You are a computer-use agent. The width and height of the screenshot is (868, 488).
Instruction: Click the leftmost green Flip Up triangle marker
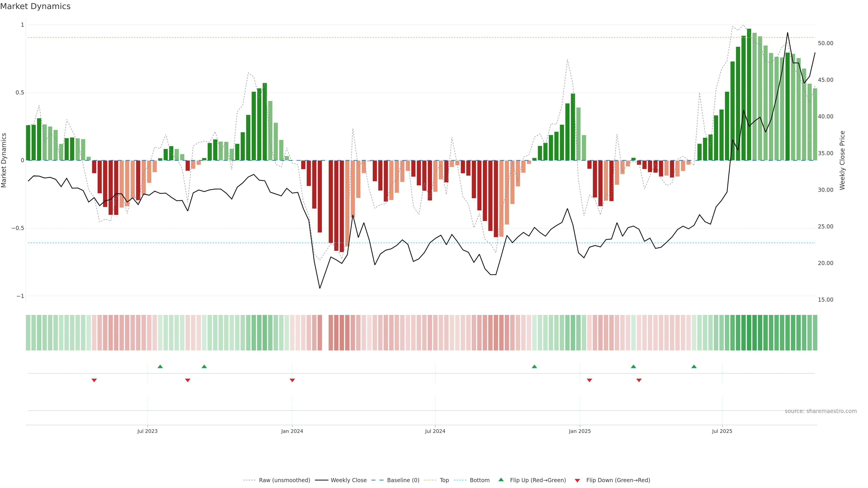click(x=160, y=366)
